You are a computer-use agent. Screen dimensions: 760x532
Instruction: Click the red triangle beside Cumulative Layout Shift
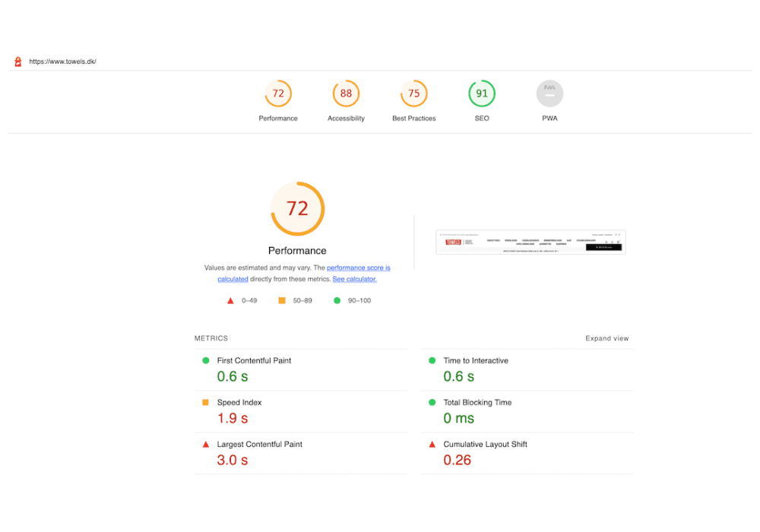coord(432,444)
